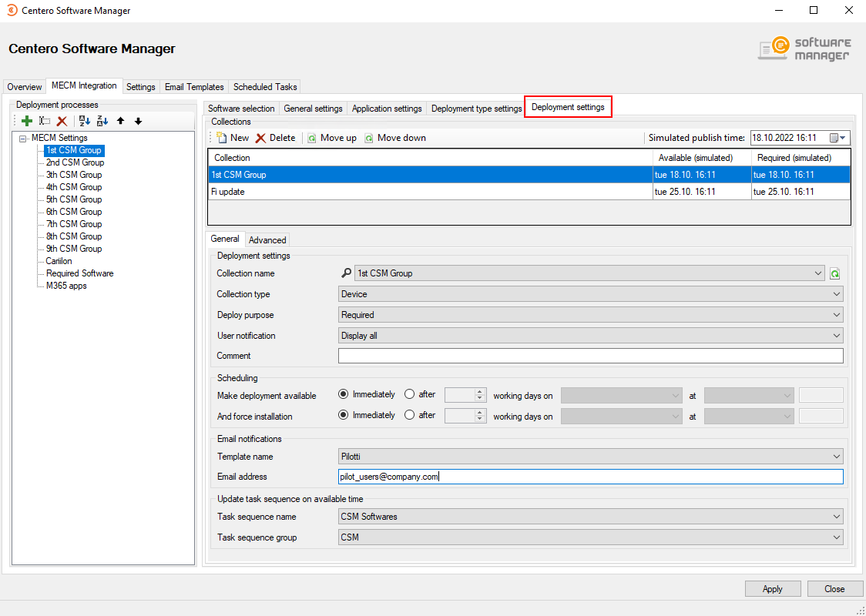This screenshot has width=866, height=616.
Task: Choose 'after' for And force installation
Action: (x=410, y=415)
